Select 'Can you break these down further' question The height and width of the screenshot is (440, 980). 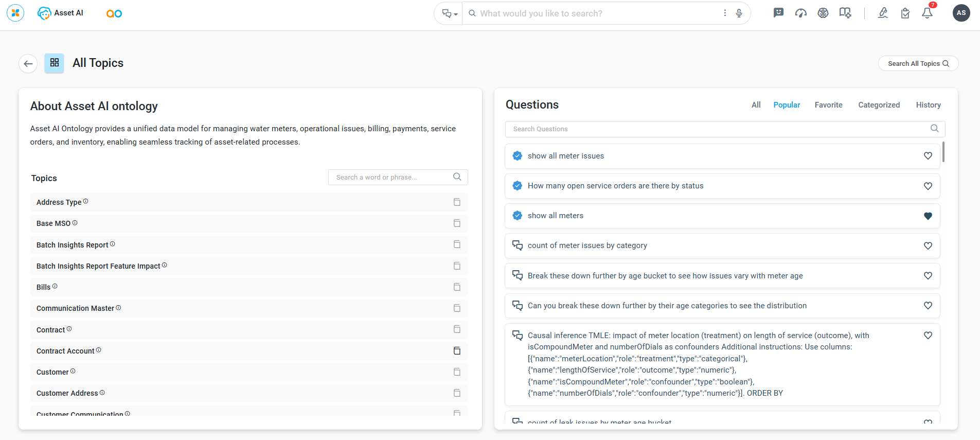[x=722, y=306]
